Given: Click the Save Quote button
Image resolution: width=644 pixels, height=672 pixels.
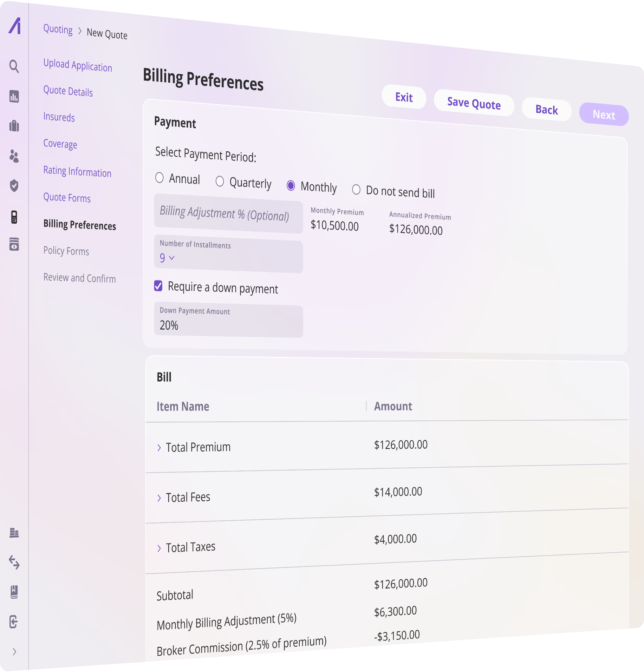Looking at the screenshot, I should point(474,103).
